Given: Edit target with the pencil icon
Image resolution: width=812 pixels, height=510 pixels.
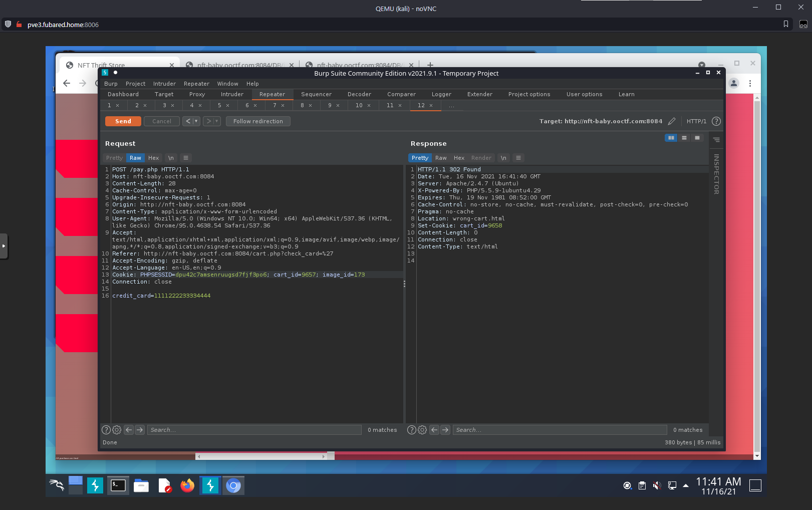Looking at the screenshot, I should point(672,121).
